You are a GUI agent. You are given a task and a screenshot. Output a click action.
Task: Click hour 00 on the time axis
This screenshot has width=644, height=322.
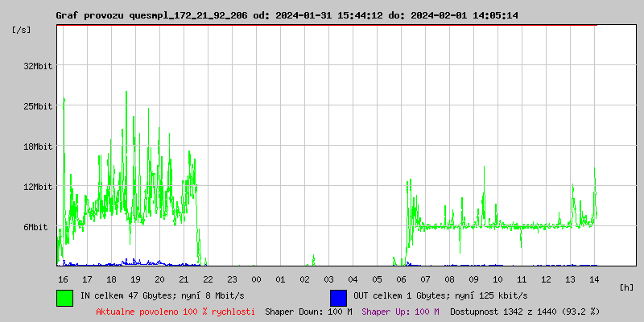click(257, 279)
